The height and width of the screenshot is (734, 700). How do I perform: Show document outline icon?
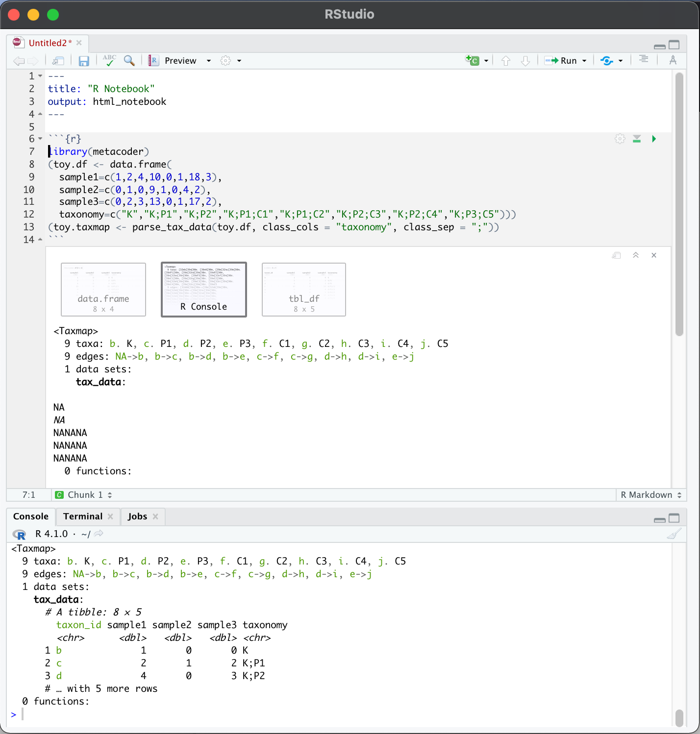click(x=644, y=59)
